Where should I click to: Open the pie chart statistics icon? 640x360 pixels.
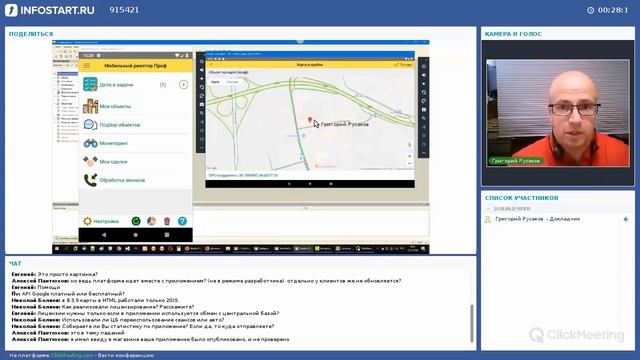tap(151, 221)
